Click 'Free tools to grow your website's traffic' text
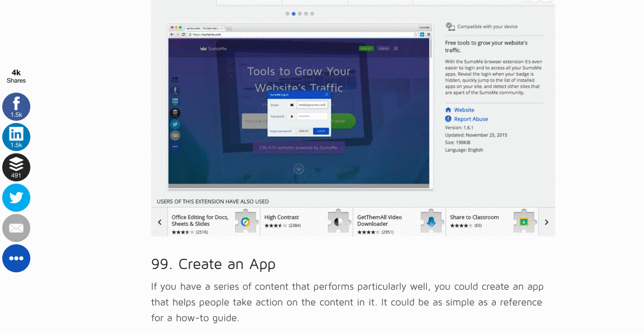This screenshot has height=333, width=644. pos(486,47)
